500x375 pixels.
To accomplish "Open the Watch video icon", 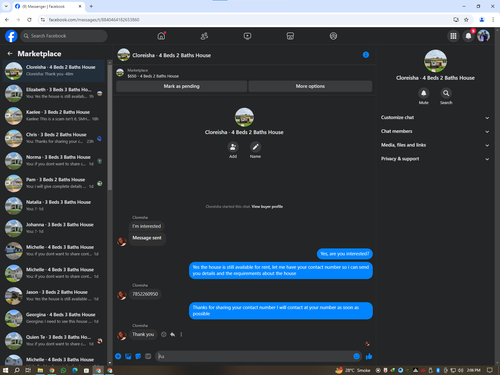I will (x=247, y=36).
